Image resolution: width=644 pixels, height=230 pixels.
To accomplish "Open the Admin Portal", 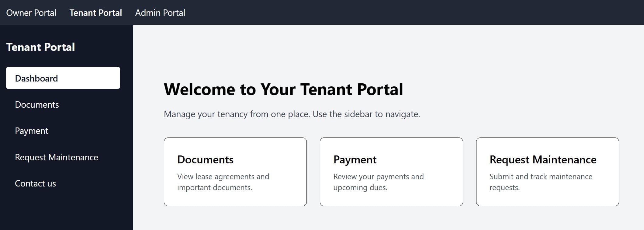I will coord(160,13).
